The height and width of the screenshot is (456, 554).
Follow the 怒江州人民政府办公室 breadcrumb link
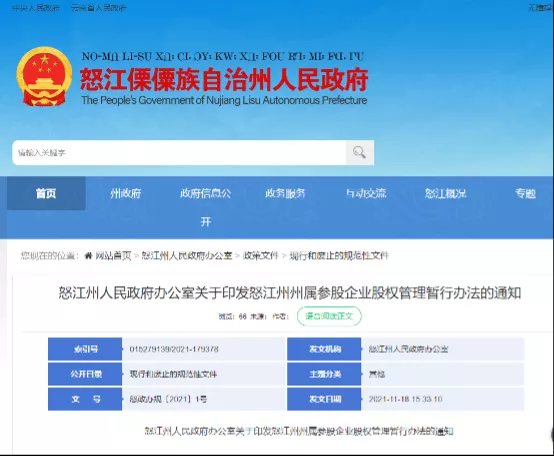pyautogui.click(x=187, y=255)
